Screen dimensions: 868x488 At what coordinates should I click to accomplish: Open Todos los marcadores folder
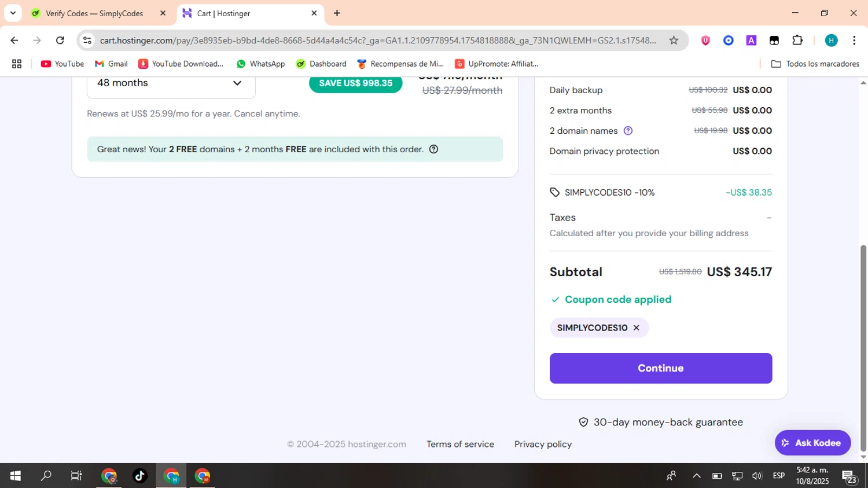pos(815,64)
